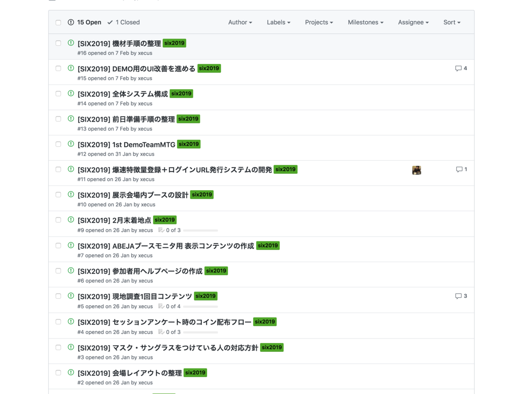The width and height of the screenshot is (532, 394).
Task: Check the checkbox for issue #10 展示会場内ブースの設計
Action: 58,194
